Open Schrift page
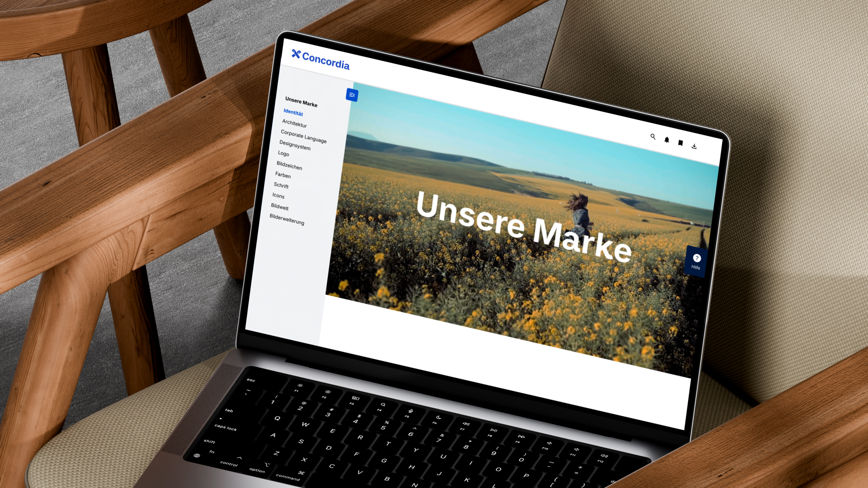The image size is (868, 488). coord(281,185)
